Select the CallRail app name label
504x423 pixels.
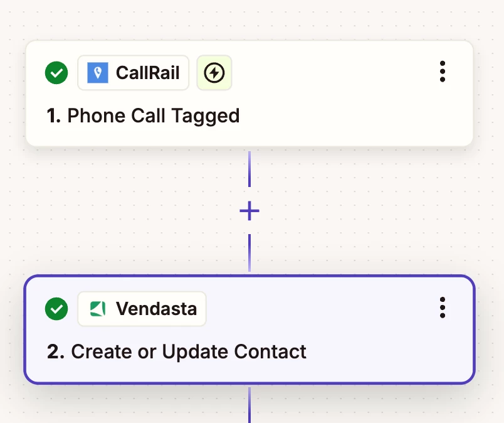[147, 73]
